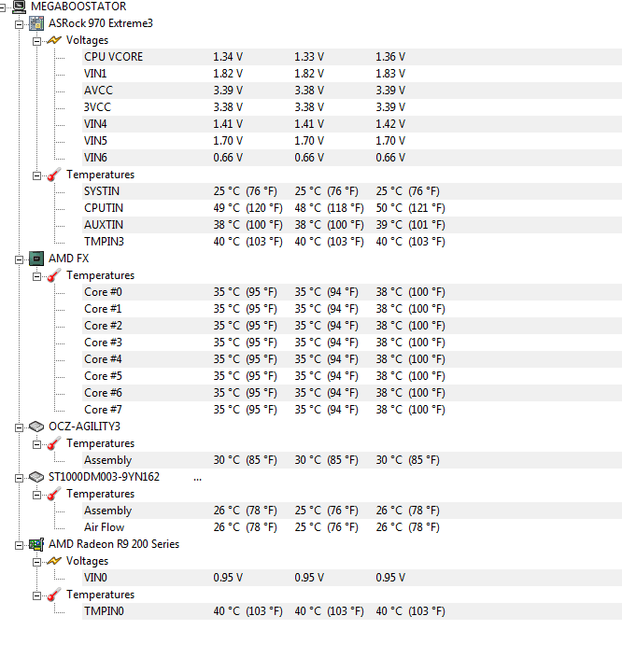Select the MEGABOOSTATOR root label
This screenshot has width=622, height=672.
tap(78, 7)
